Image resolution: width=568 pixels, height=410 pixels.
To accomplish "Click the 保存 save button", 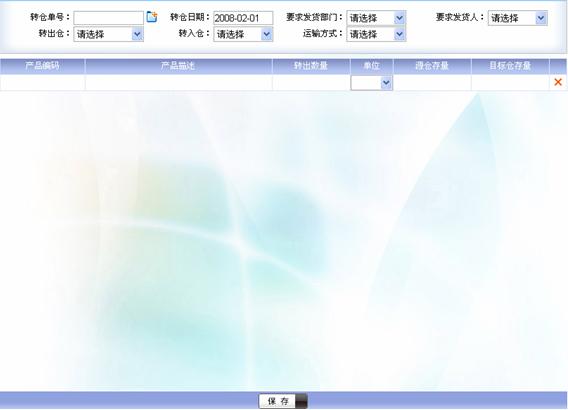I will pyautogui.click(x=283, y=401).
